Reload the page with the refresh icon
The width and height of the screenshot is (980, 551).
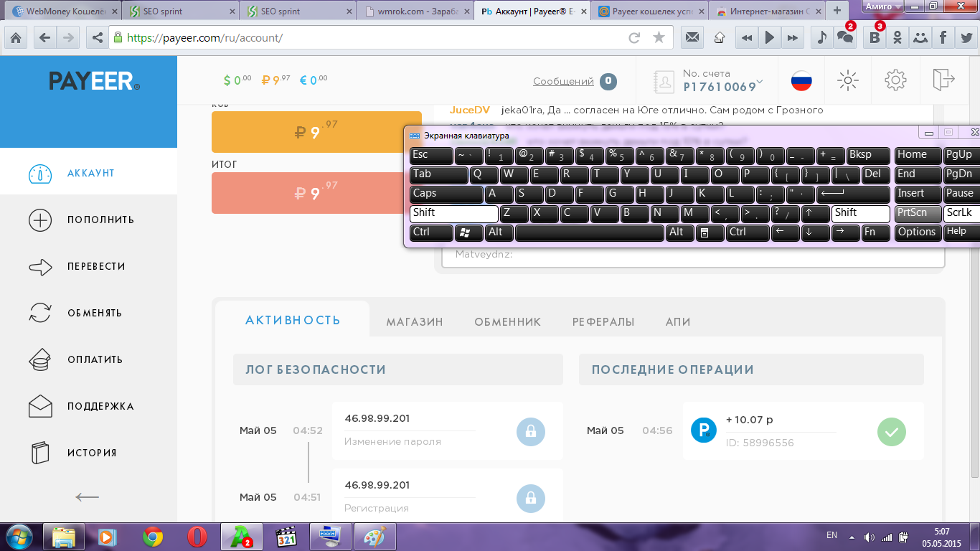(x=634, y=37)
